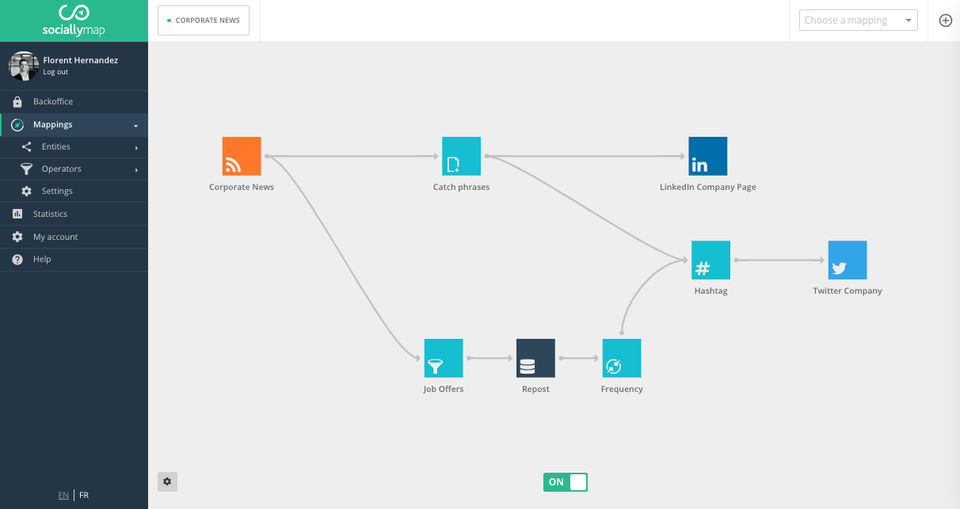Select the Repost database node
The image size is (960, 509).
click(535, 358)
